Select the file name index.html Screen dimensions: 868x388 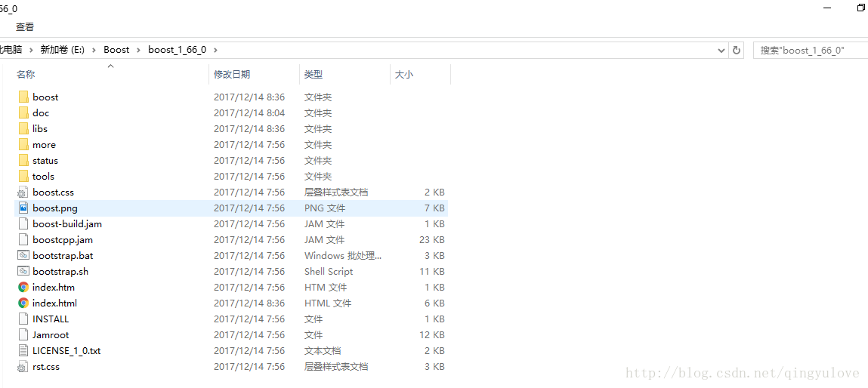point(55,303)
